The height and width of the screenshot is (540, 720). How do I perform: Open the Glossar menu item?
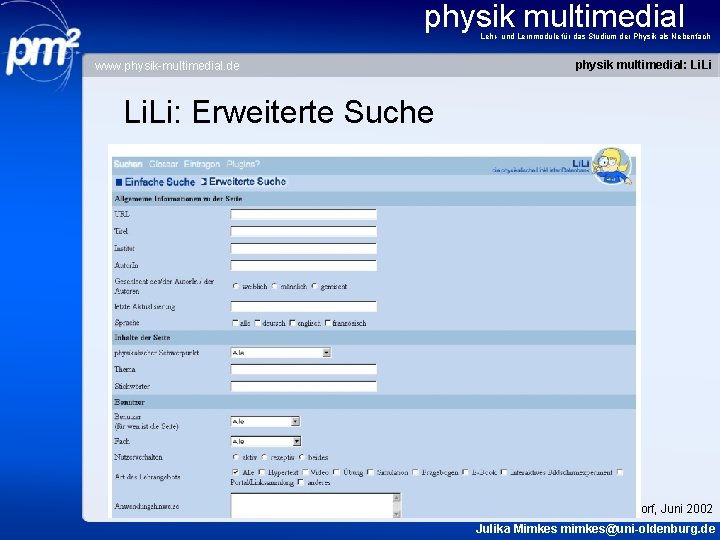[x=163, y=164]
